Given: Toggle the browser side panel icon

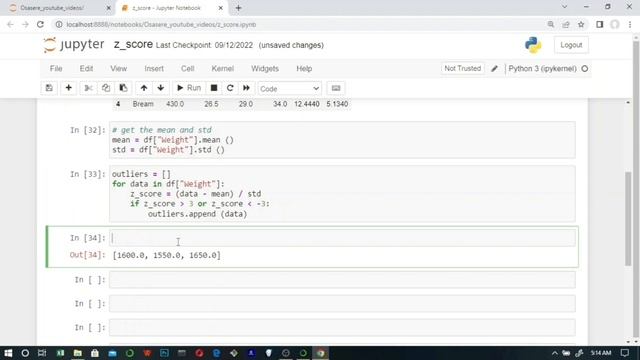Looking at the screenshot, I should pos(600,24).
